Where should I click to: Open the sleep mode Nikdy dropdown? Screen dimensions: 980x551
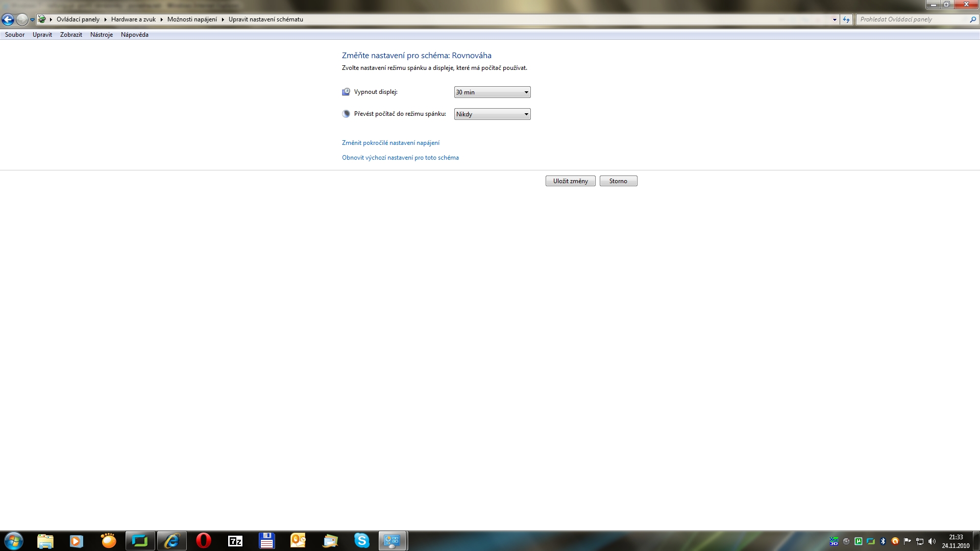(492, 114)
